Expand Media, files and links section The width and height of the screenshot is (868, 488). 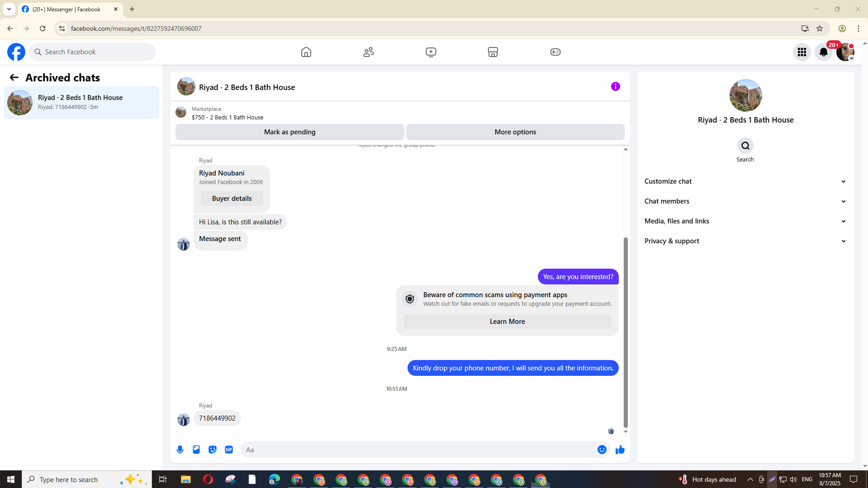745,221
